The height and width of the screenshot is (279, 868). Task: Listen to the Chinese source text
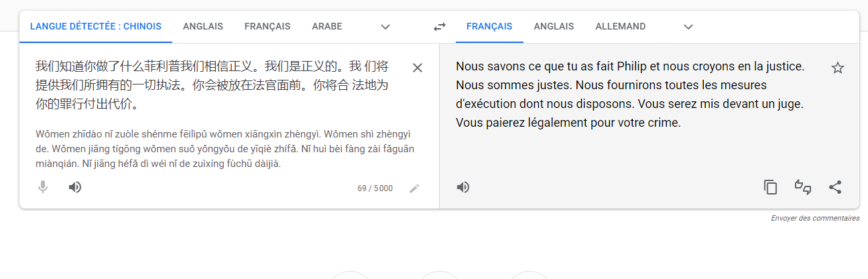[x=75, y=187]
